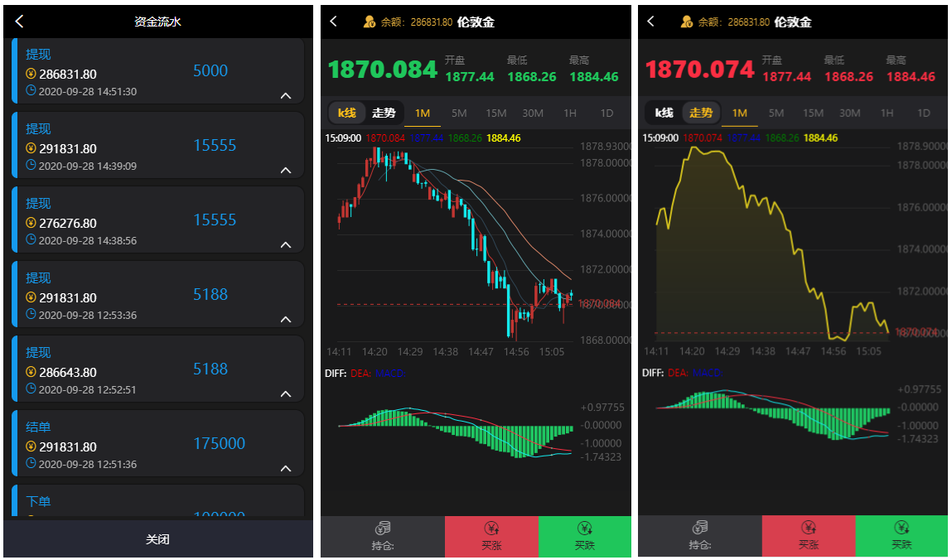Click 最低 1868.26 on the candlestick screen
952x560 pixels.
[x=532, y=69]
